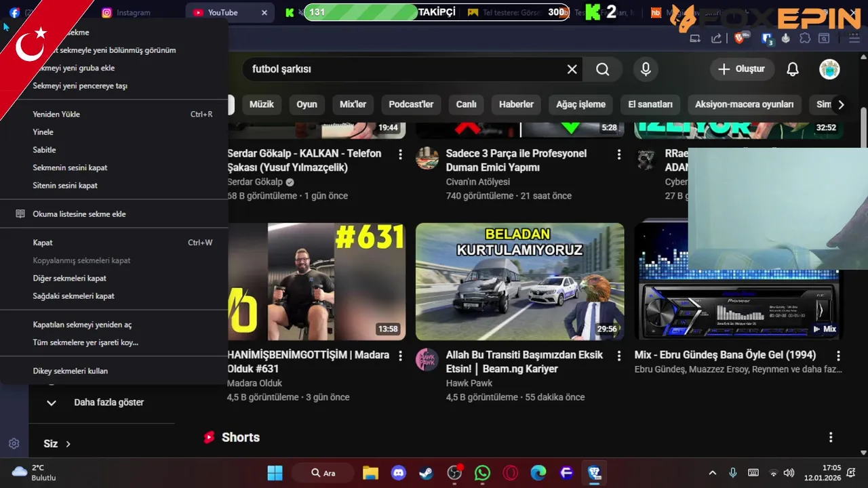Open options for the Duman Emici video
Screen dimensions: 868x488
pyautogui.click(x=618, y=155)
